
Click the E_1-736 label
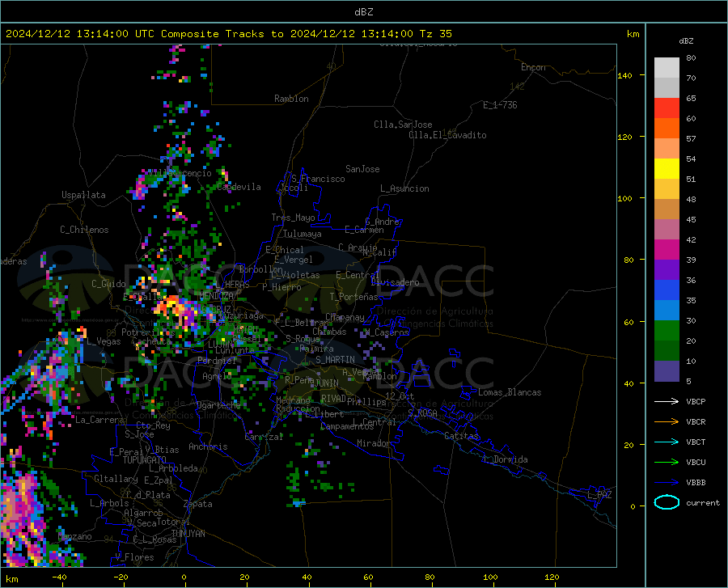click(x=500, y=105)
